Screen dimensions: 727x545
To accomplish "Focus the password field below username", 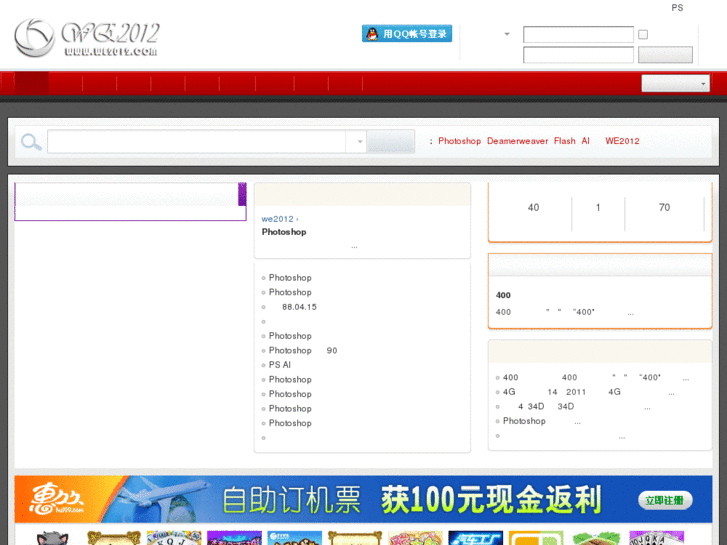I will pyautogui.click(x=578, y=55).
